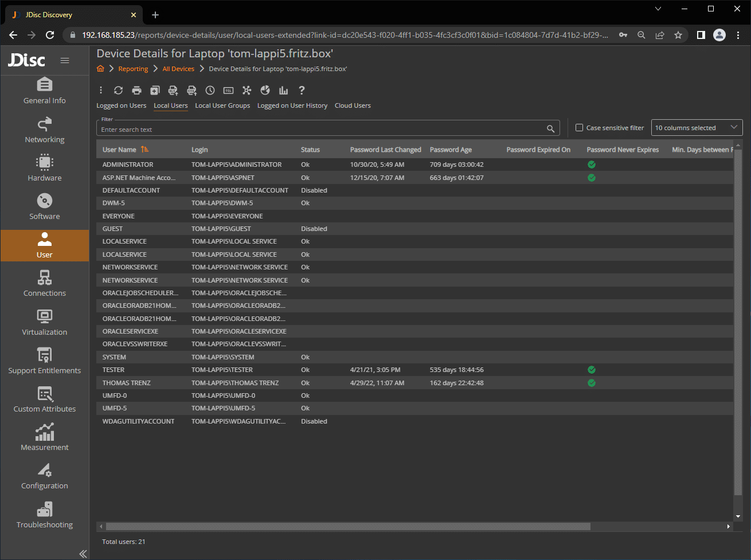Open the bar chart view
Viewport: 751px width, 560px height.
click(x=283, y=91)
